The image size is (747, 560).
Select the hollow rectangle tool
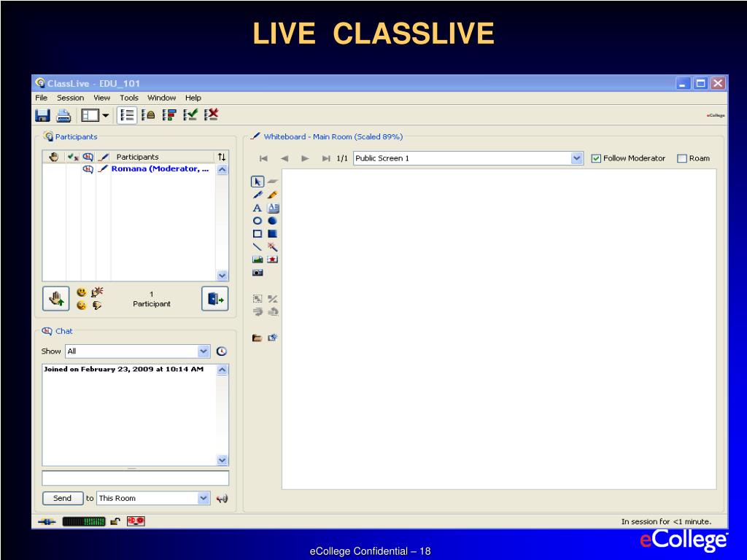click(x=258, y=234)
